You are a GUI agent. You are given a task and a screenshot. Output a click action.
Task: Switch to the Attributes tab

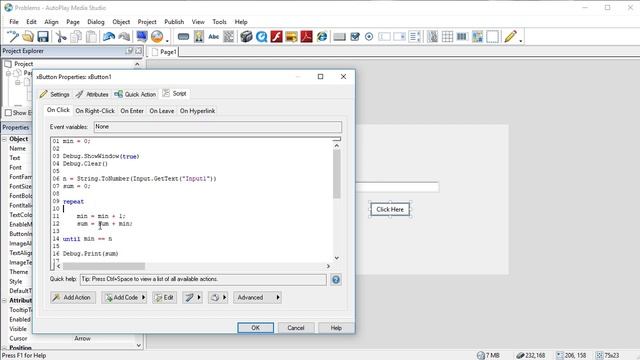[x=92, y=94]
